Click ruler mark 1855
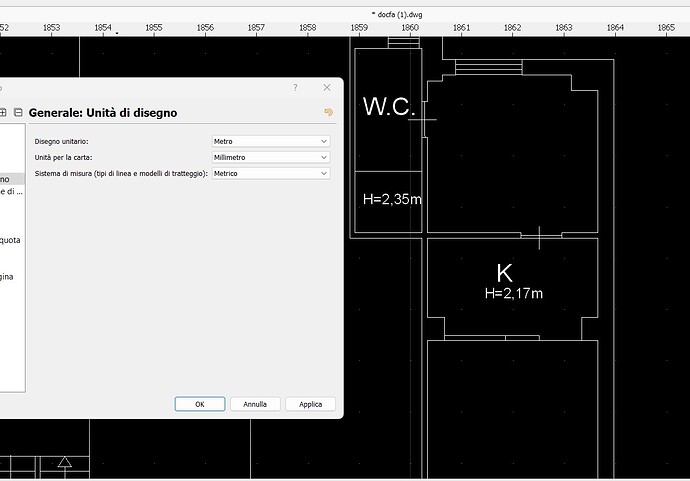 click(154, 27)
